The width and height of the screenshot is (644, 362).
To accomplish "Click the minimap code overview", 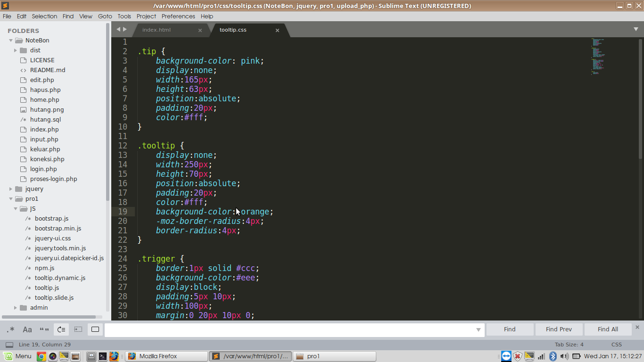I will click(598, 57).
